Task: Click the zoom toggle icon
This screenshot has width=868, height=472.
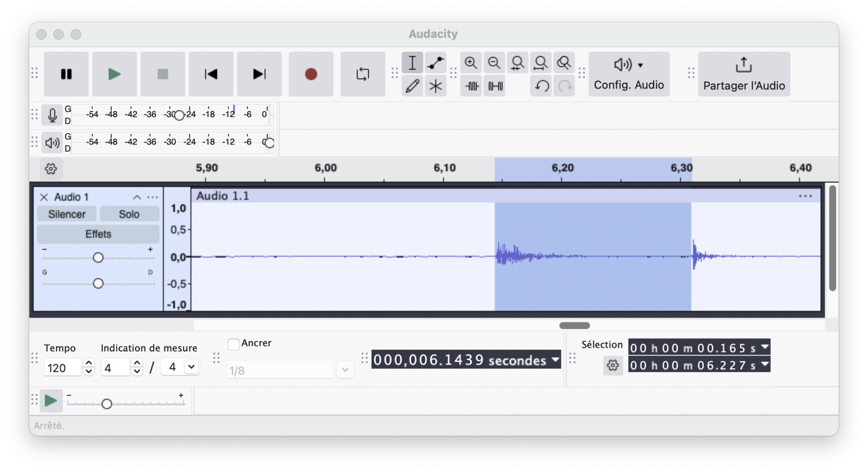Action: coord(564,63)
